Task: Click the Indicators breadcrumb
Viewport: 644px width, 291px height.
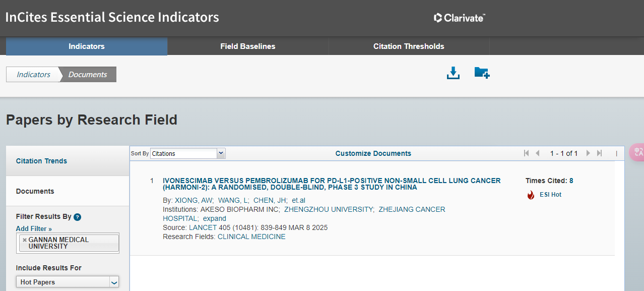Action: pos(33,75)
